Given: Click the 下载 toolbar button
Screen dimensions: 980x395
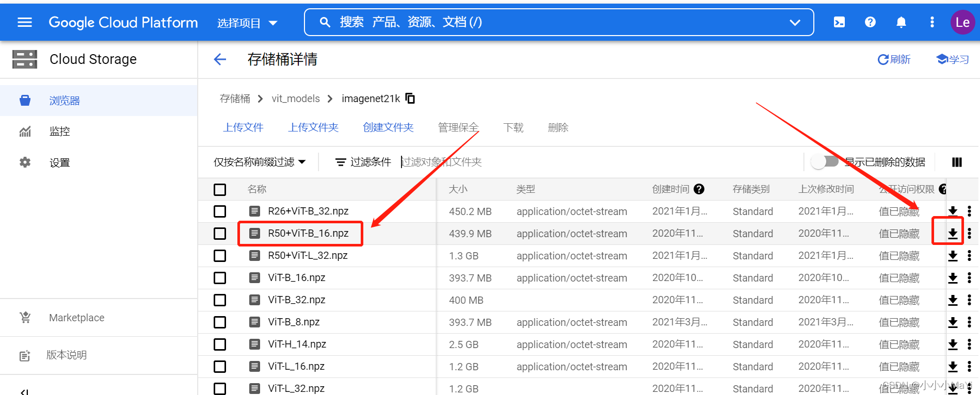Looking at the screenshot, I should point(513,127).
